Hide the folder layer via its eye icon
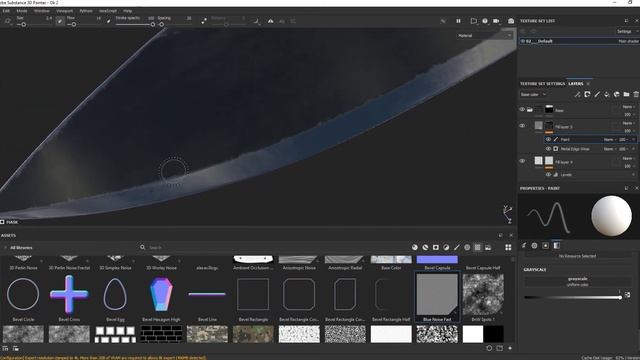 (522, 109)
